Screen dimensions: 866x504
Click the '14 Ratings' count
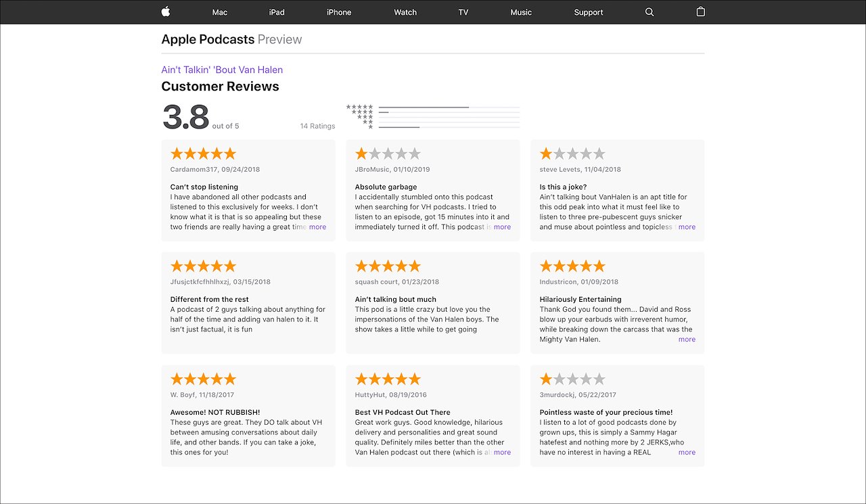[317, 127]
